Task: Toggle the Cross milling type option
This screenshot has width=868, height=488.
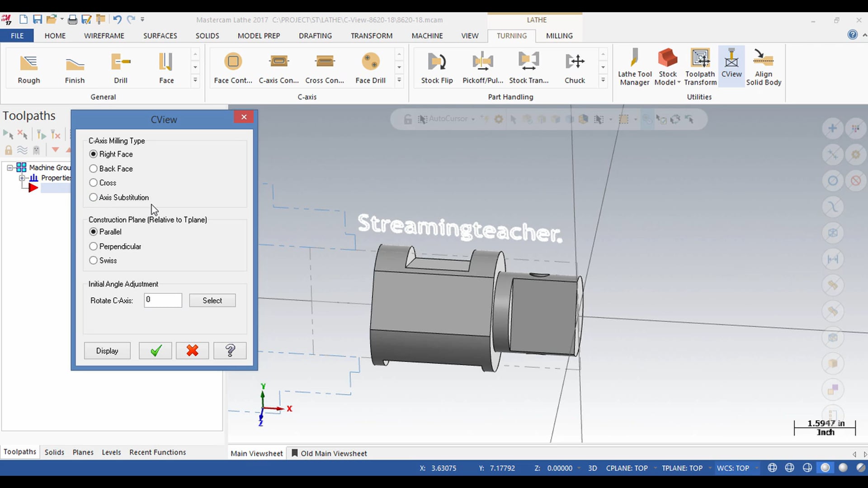Action: [x=93, y=183]
